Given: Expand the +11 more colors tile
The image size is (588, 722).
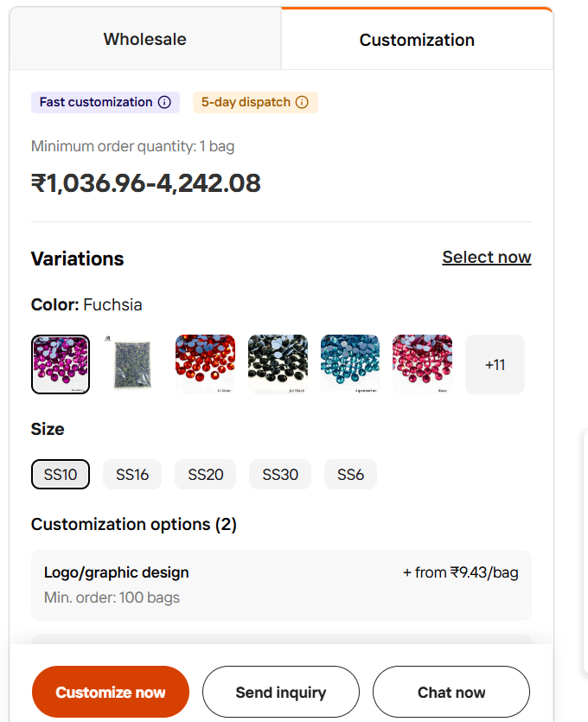Looking at the screenshot, I should (x=495, y=364).
